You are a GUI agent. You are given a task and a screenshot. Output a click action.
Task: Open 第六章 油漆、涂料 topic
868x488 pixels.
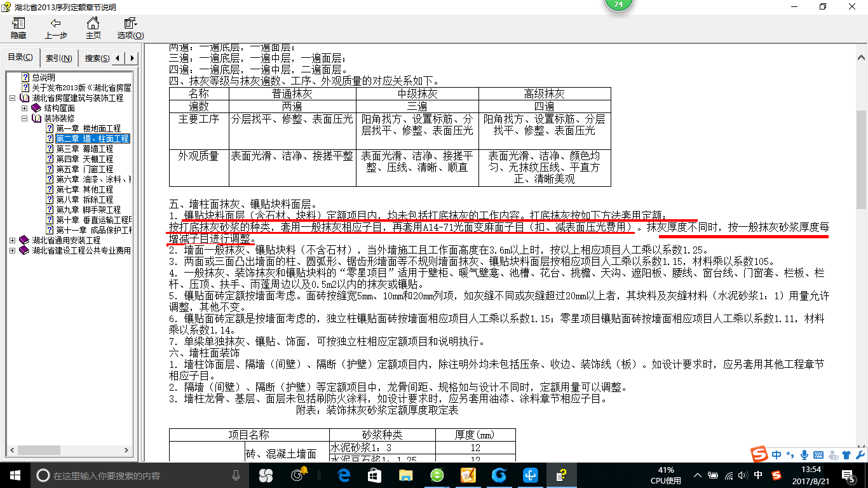[93, 179]
